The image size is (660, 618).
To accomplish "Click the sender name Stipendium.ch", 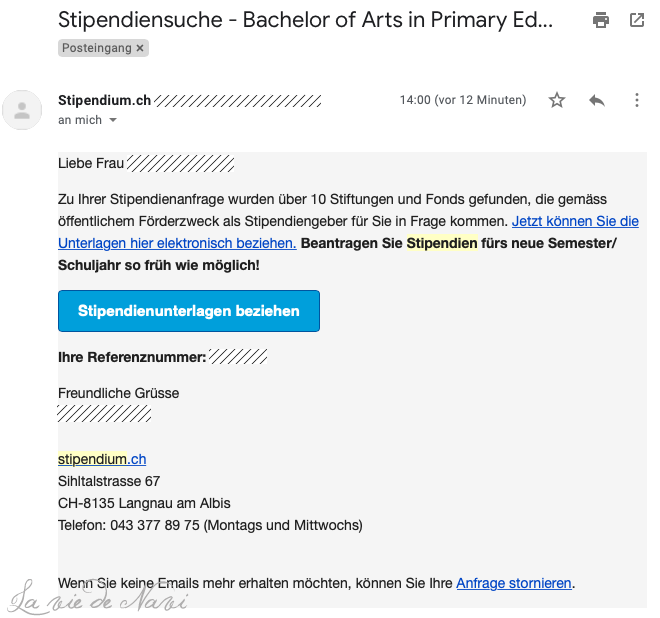I will 105,100.
